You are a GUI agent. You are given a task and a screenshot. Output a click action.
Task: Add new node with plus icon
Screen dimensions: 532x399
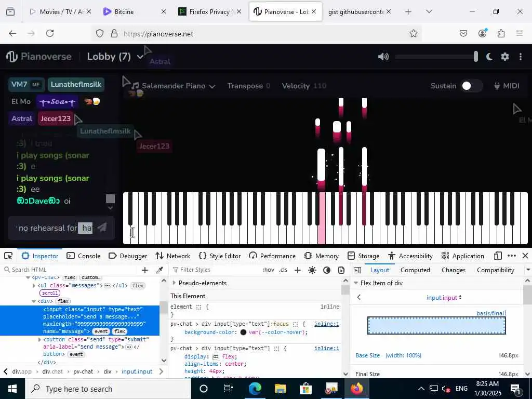click(145, 270)
